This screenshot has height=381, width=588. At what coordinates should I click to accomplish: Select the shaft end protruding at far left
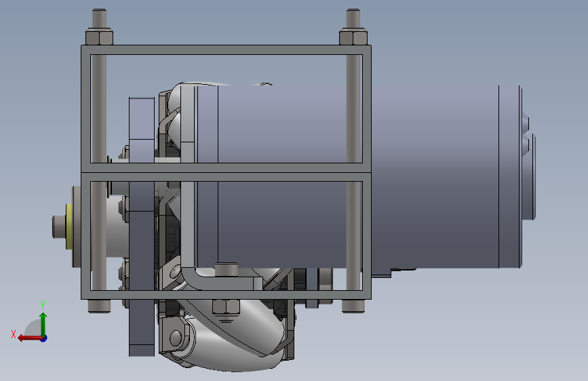(59, 226)
